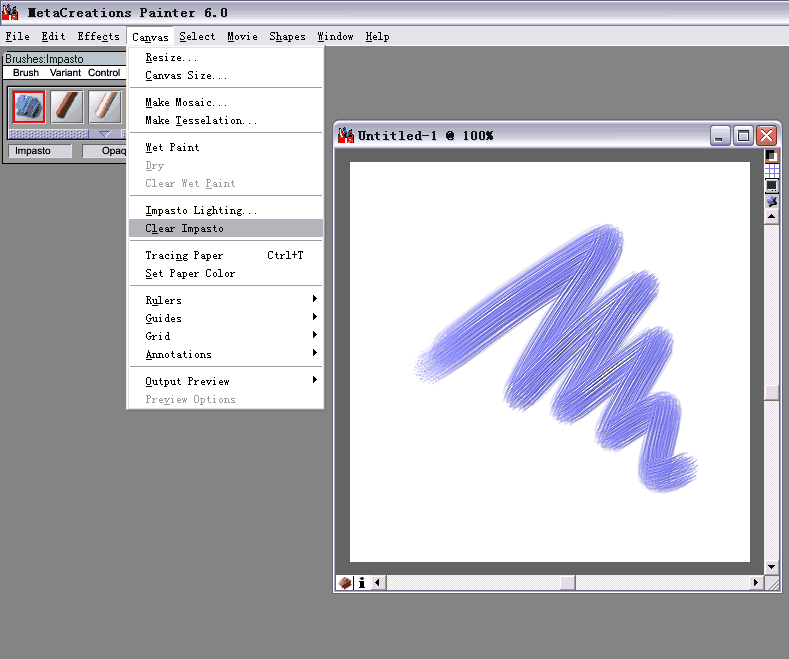Open the File menu

point(18,37)
